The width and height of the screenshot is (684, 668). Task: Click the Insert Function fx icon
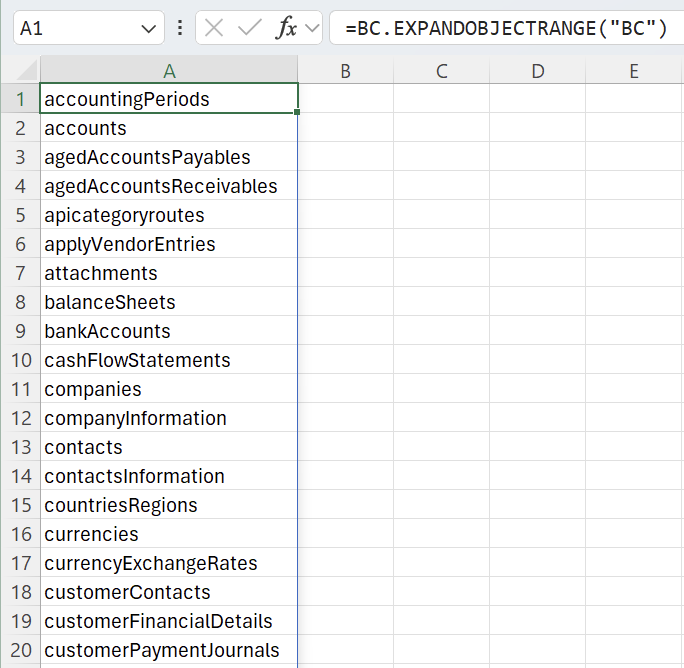(x=286, y=28)
